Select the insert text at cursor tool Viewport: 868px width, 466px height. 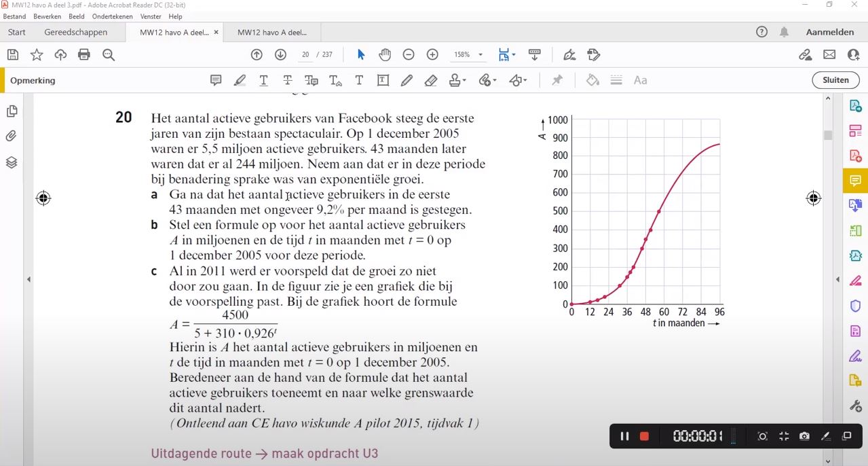[x=335, y=80]
